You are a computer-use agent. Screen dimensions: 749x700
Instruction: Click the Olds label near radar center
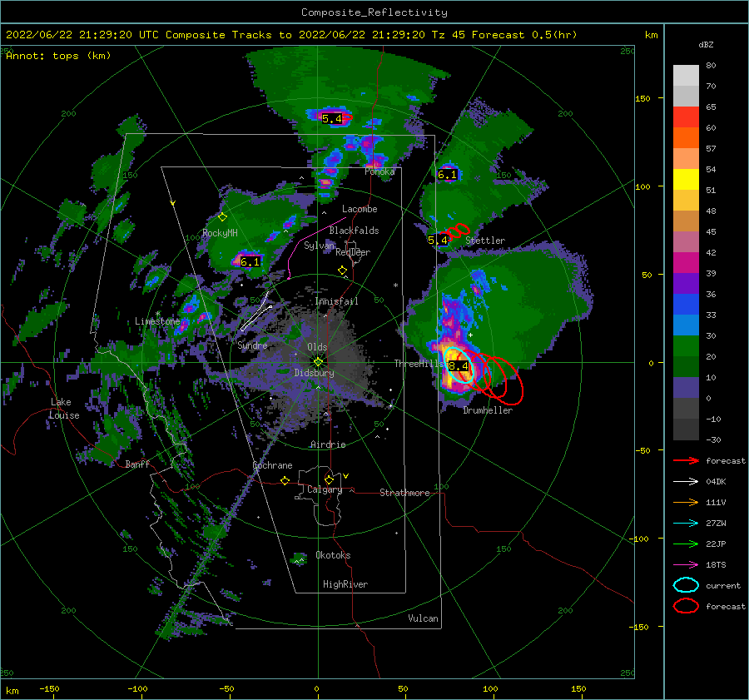(x=317, y=347)
